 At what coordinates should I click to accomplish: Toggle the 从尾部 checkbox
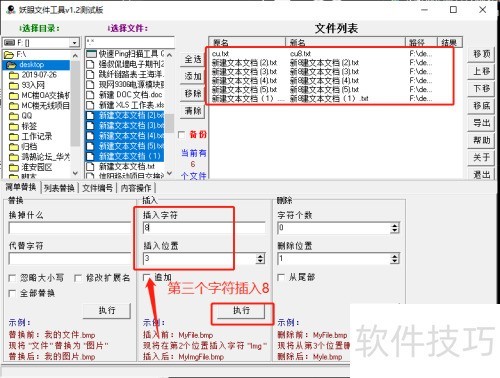pyautogui.click(x=281, y=277)
